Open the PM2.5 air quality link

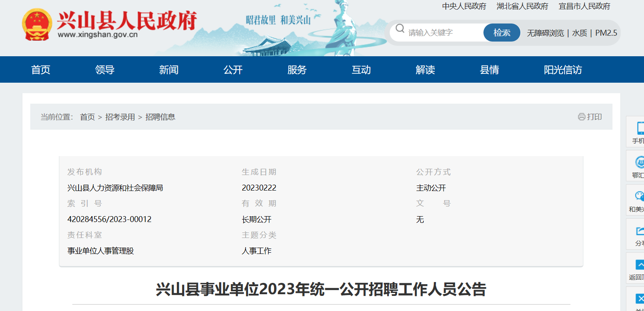pos(606,33)
